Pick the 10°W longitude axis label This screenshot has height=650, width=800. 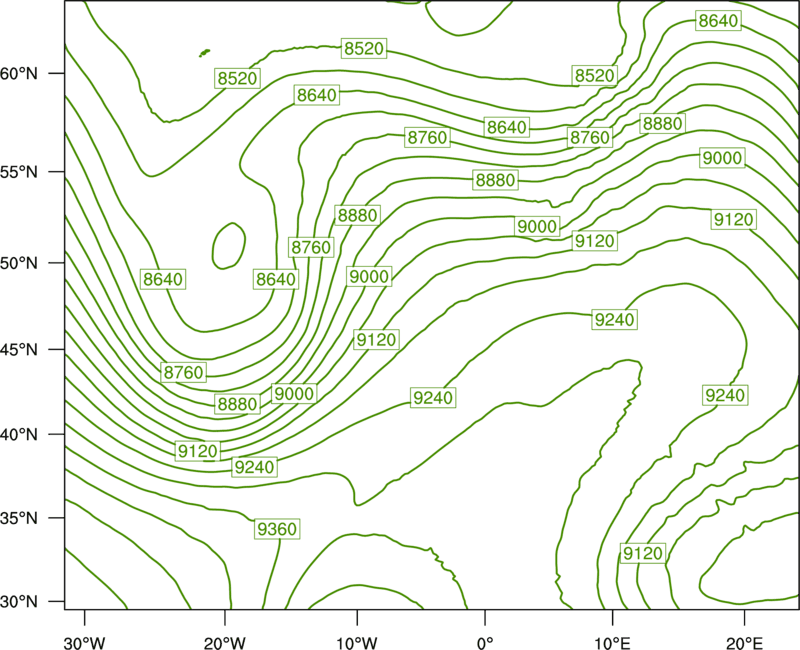tap(356, 643)
